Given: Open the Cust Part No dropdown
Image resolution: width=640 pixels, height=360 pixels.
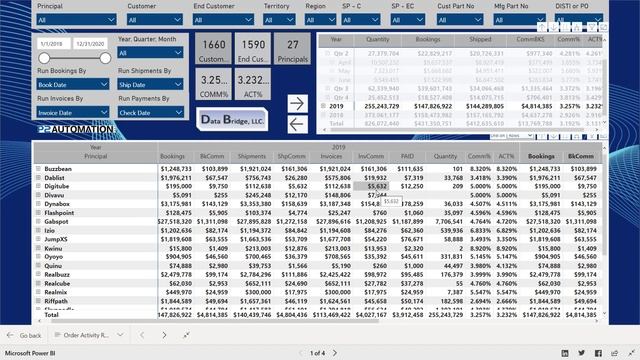Looking at the screenshot, I should pos(460,20).
